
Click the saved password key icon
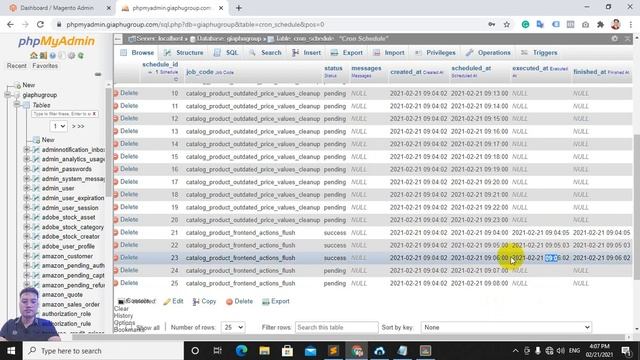click(x=492, y=24)
